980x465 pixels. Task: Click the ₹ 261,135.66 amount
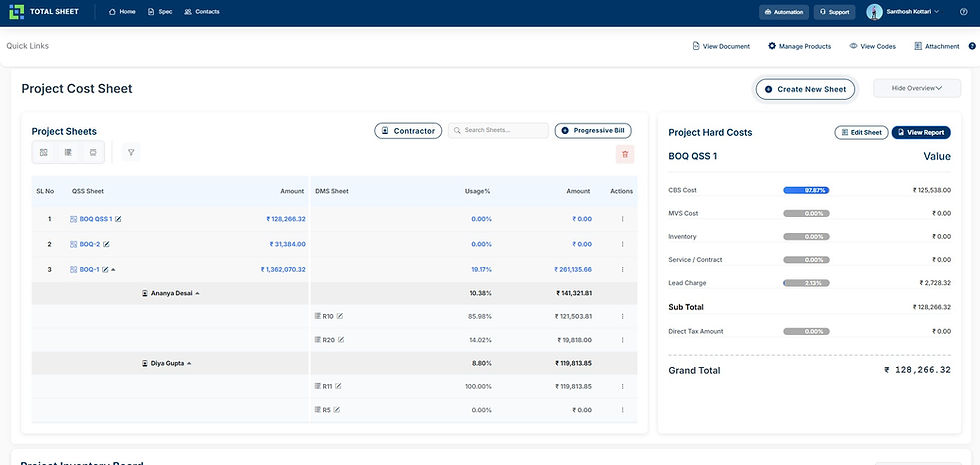tap(573, 269)
